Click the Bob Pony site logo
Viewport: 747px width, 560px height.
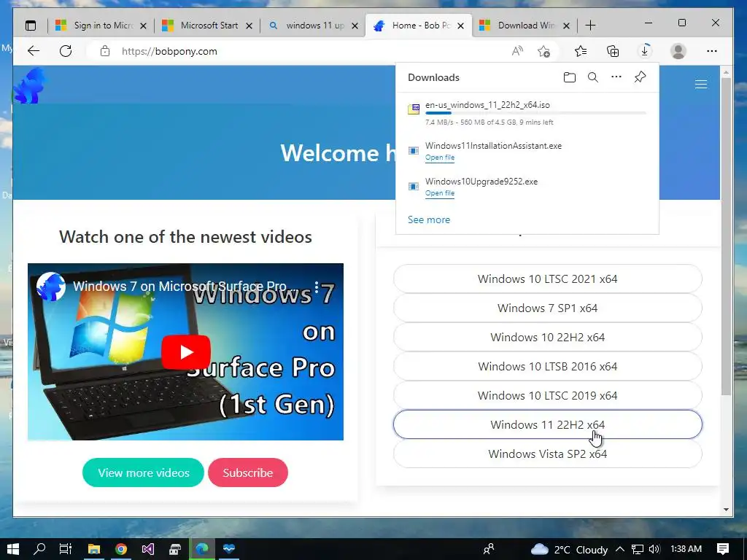29,86
